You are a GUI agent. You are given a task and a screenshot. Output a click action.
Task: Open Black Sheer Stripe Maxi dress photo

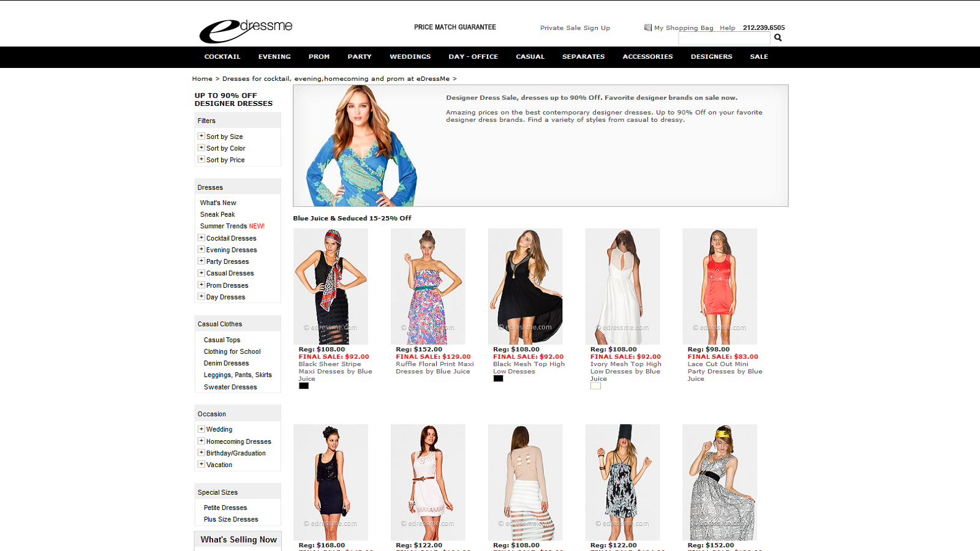(x=331, y=286)
